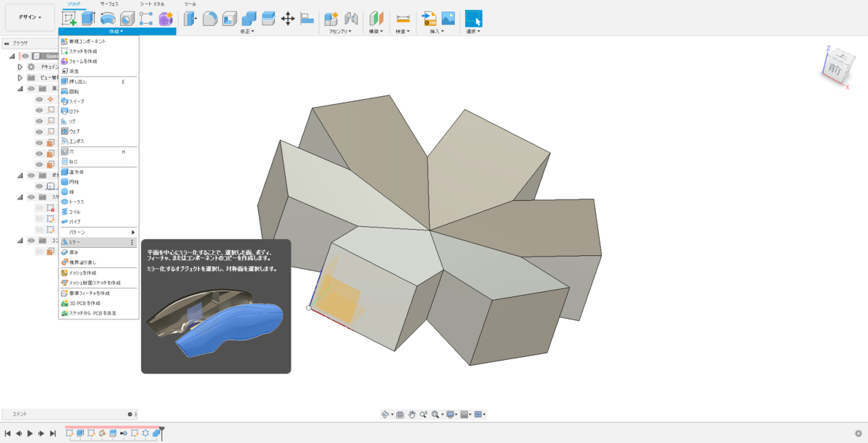Screen dimensions: 868x443
Task: Open the 修正 toolbar dropdown
Action: click(x=248, y=31)
